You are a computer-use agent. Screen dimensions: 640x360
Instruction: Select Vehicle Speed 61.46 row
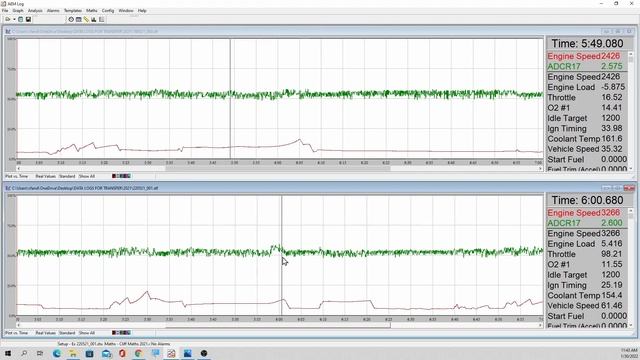(587, 306)
